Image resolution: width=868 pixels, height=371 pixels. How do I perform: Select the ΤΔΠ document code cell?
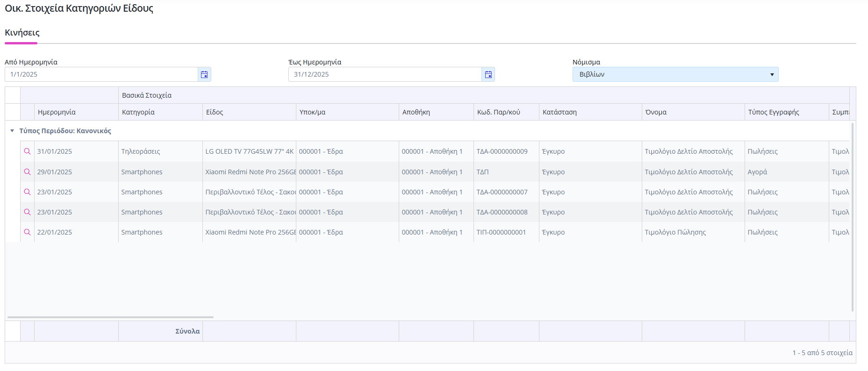tap(506, 172)
